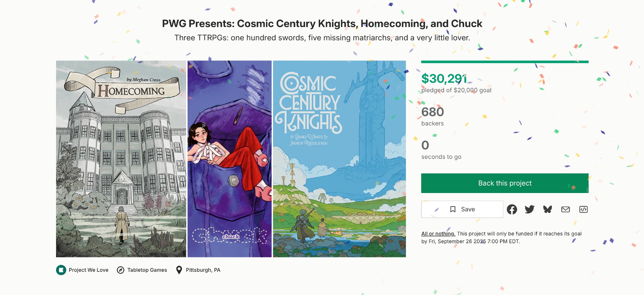
Task: Click the Homecoming cover artwork
Action: click(x=121, y=159)
